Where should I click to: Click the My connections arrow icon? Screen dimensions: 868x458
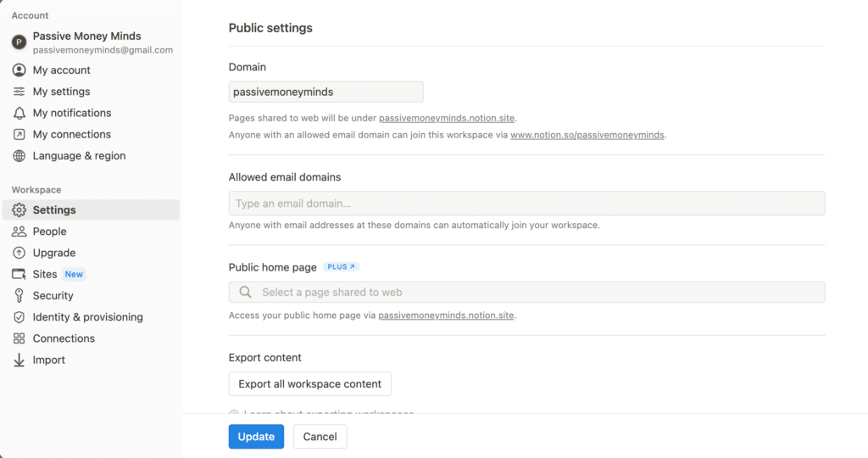point(19,135)
